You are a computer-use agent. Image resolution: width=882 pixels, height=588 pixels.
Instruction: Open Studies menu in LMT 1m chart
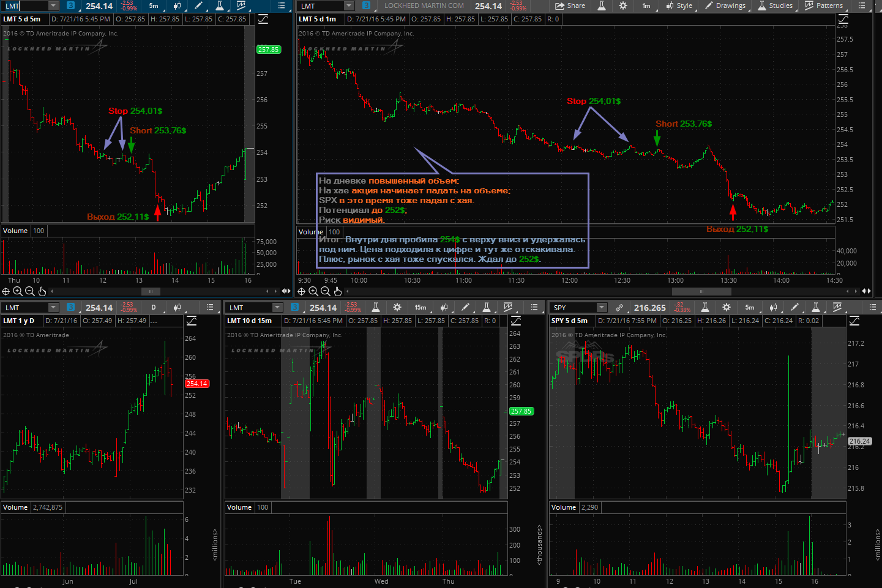(x=775, y=6)
